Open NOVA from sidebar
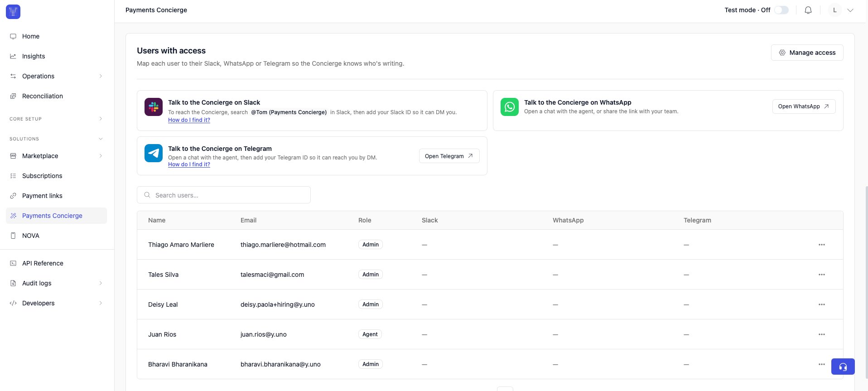 56,236
